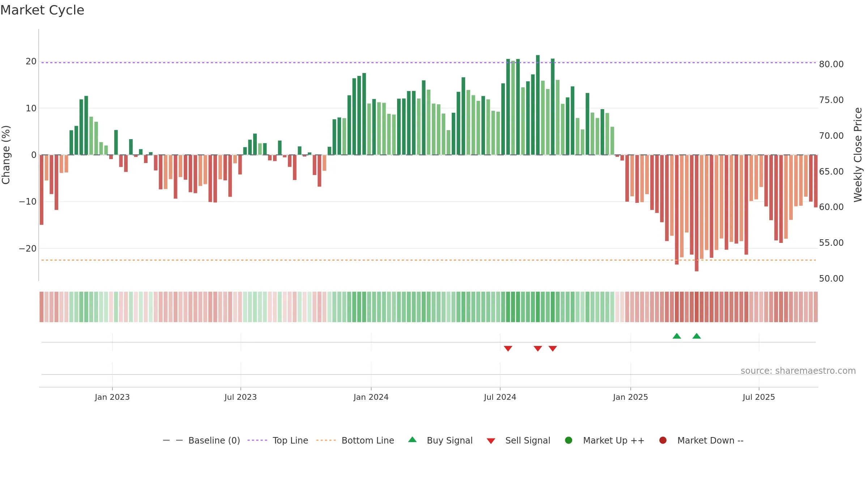Toggle the Baseline (0) legend label
The height and width of the screenshot is (488, 868).
pos(214,441)
